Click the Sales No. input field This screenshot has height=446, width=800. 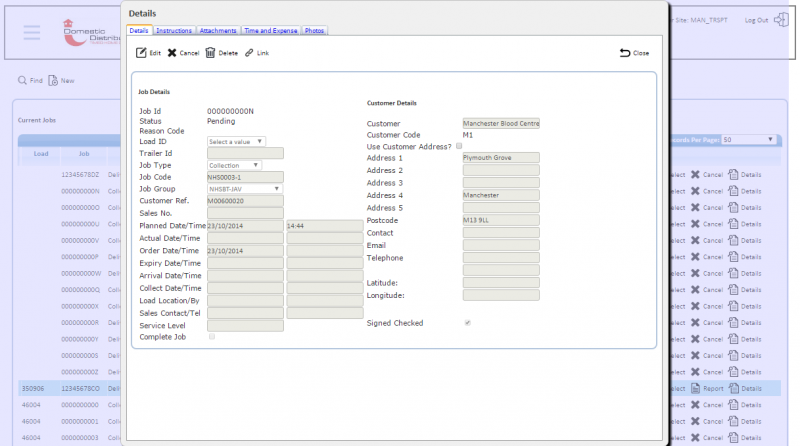pyautogui.click(x=245, y=213)
